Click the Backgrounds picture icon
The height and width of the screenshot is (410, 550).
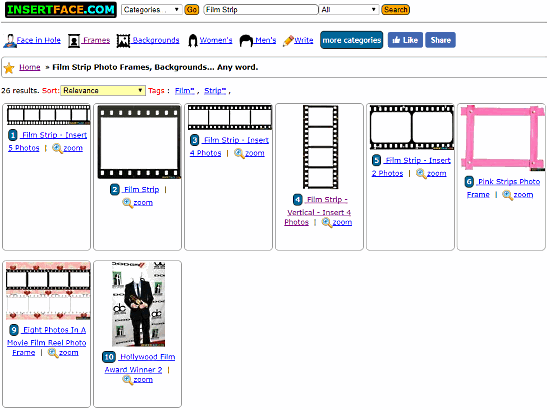tap(123, 41)
